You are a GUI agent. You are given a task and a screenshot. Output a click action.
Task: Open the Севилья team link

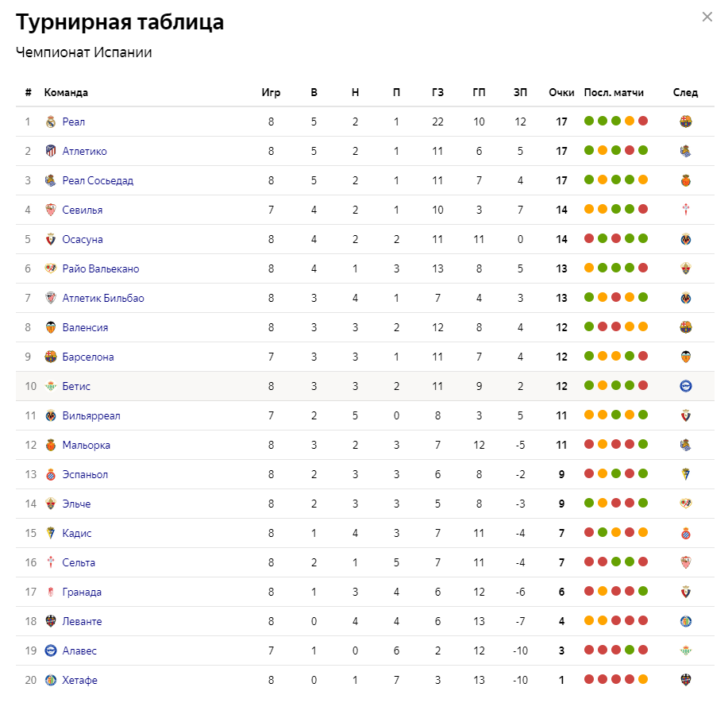[x=83, y=210]
